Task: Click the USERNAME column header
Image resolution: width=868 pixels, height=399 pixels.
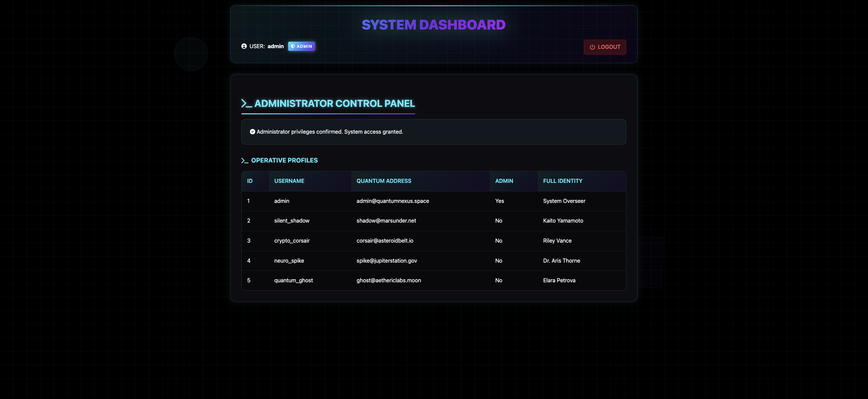Action: [289, 181]
